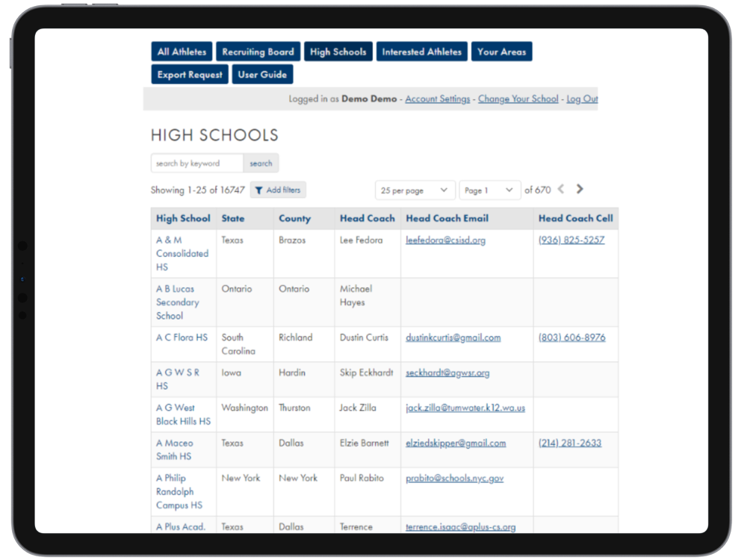Click Showing 1-25 of 16747 text
Viewport: 747px width, 560px height.
click(197, 190)
